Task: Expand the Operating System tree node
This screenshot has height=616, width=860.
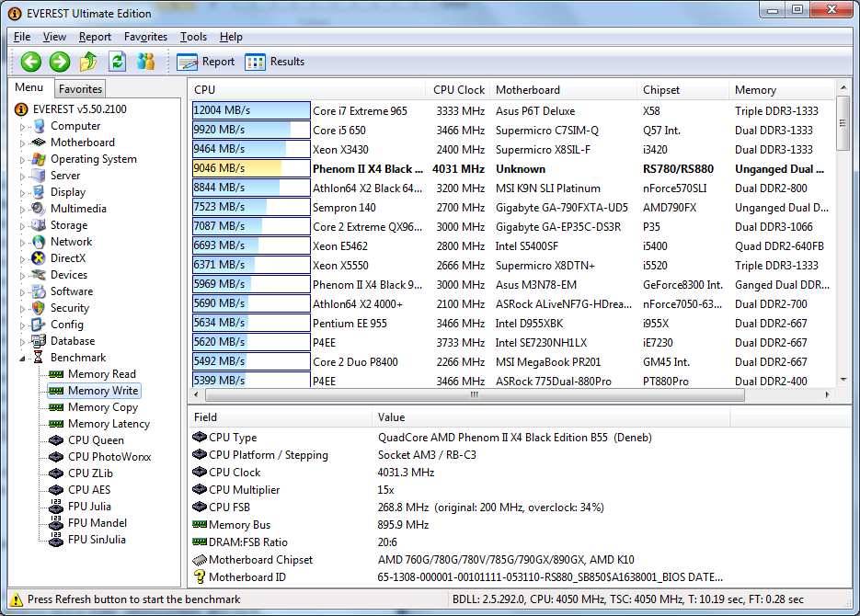Action: [22, 160]
